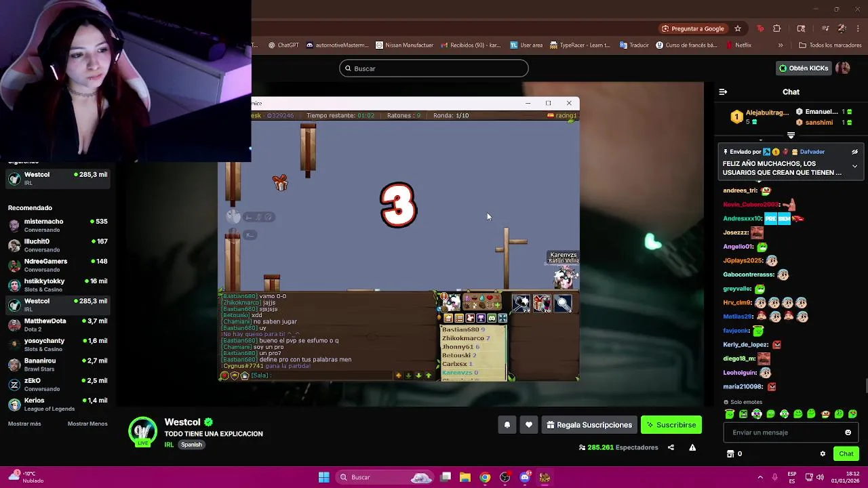Viewport: 868px width, 488px height.
Task: Open the TypeRacer bookmark
Action: tap(580, 45)
